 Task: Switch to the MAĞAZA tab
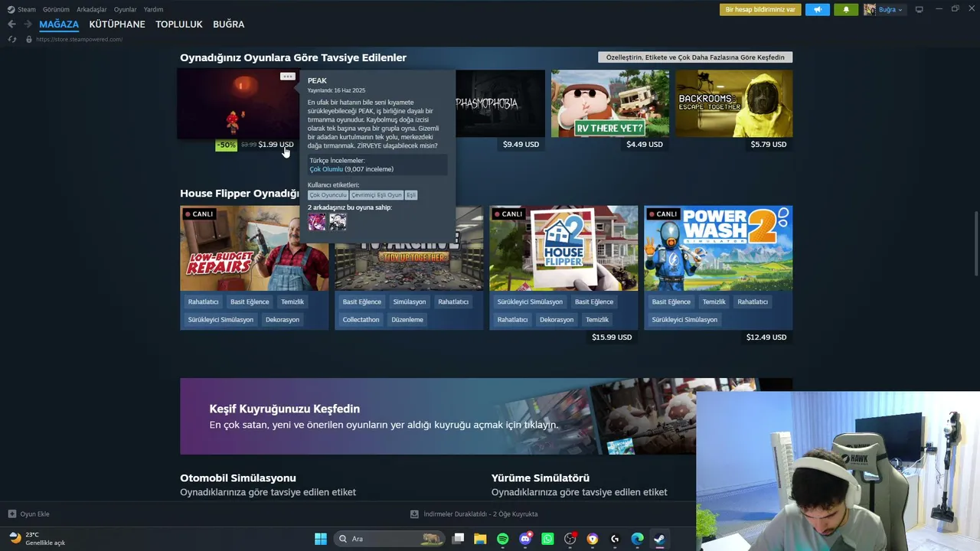(59, 24)
